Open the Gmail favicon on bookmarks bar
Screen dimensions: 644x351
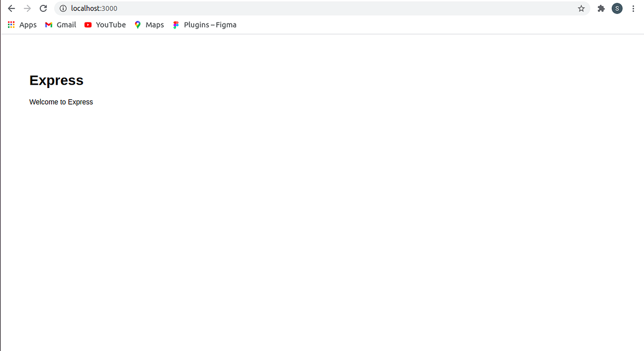(x=48, y=25)
